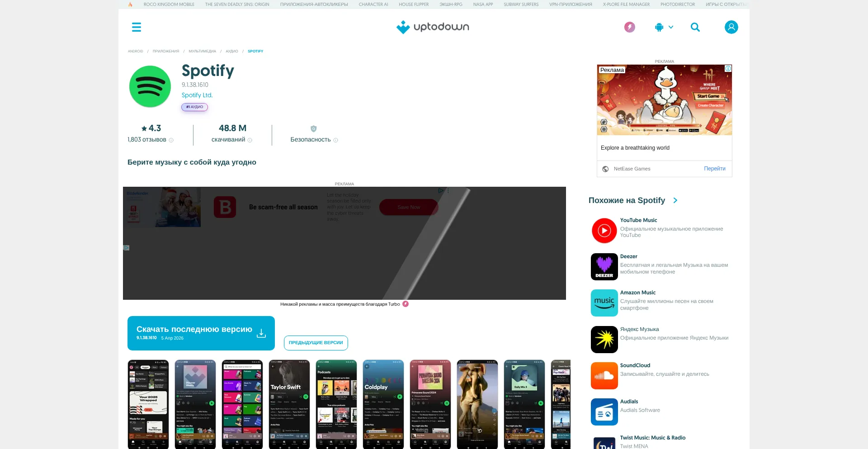Open Taylor Swift screenshot thumbnail
The height and width of the screenshot is (449, 868).
click(x=289, y=404)
